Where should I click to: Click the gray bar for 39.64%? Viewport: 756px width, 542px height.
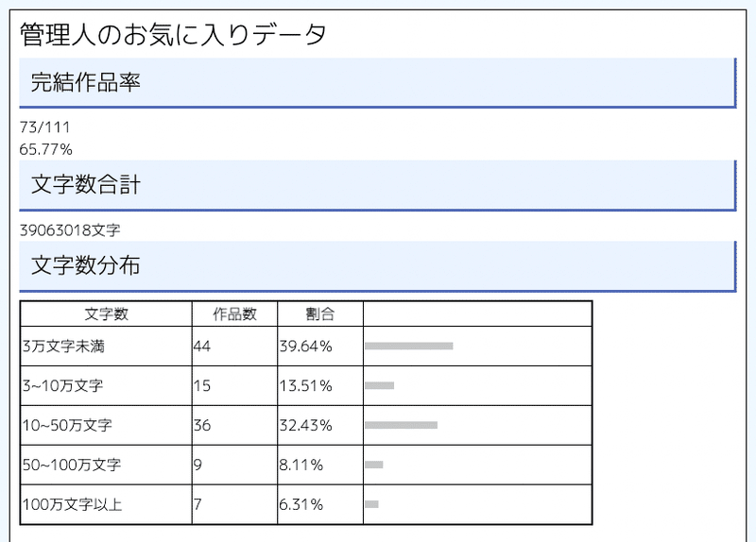[409, 346]
